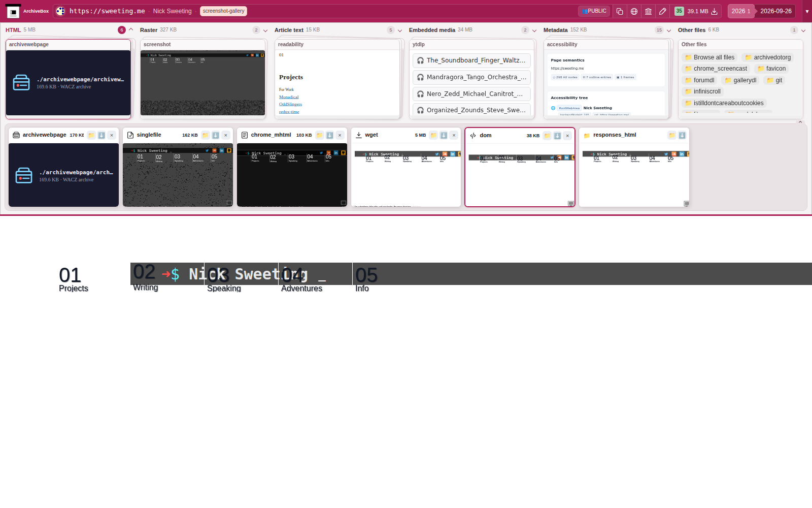Click the sweeting.me site favicon
Viewport: 812px width, 508px height.
point(60,11)
